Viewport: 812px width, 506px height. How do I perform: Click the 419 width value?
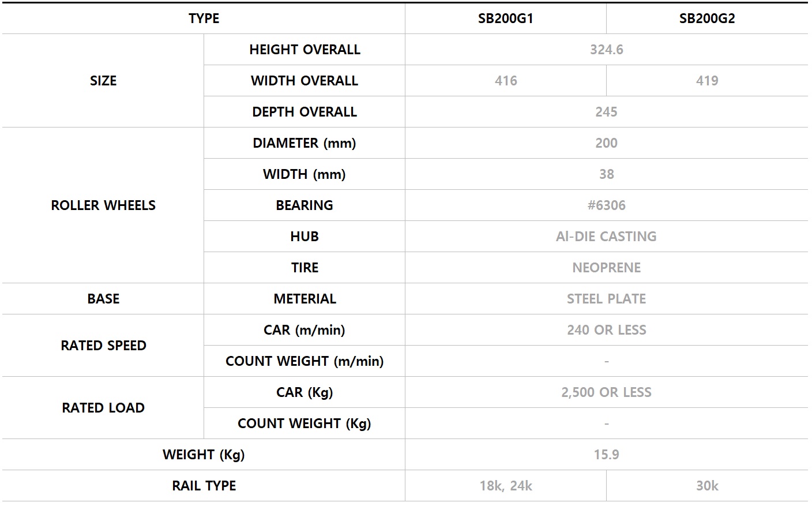coord(707,81)
